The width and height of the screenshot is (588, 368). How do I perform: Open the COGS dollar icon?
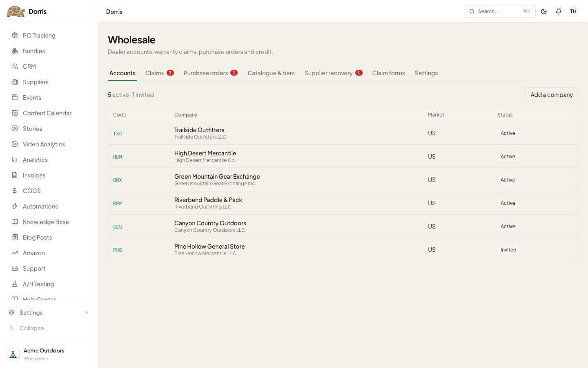tap(15, 191)
